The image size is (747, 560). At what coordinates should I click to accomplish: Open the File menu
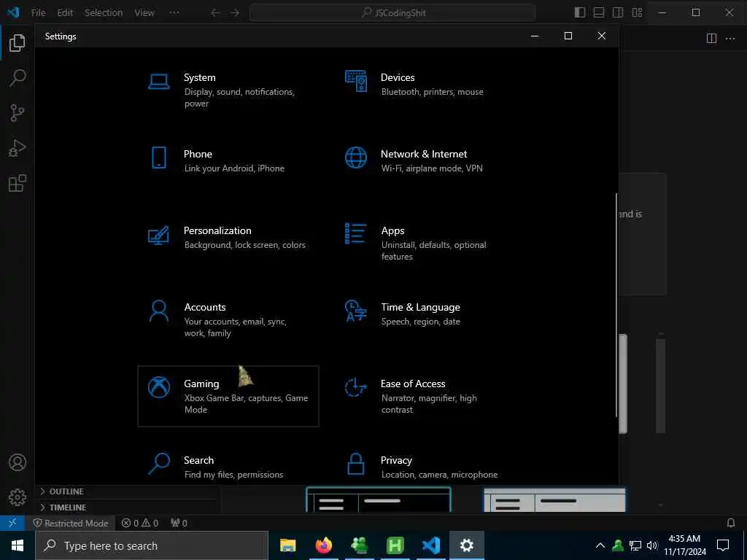[38, 13]
